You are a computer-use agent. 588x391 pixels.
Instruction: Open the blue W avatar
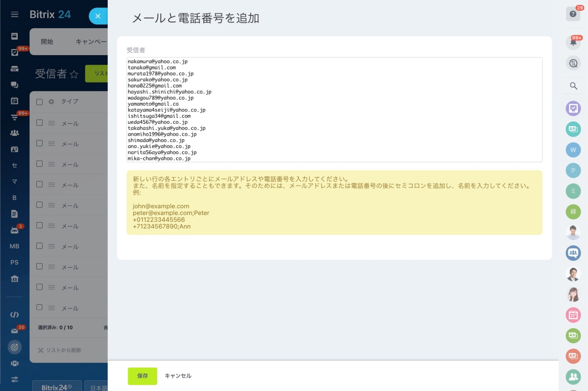tap(573, 150)
